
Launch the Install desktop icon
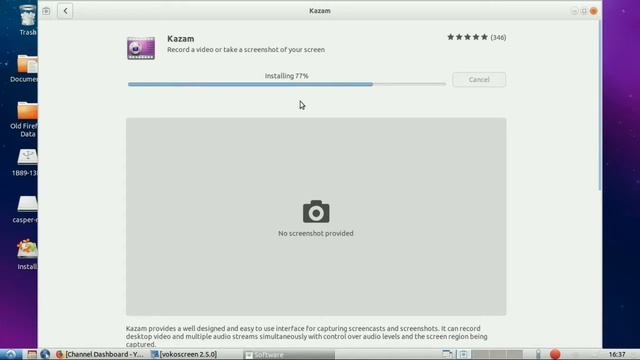pyautogui.click(x=27, y=254)
